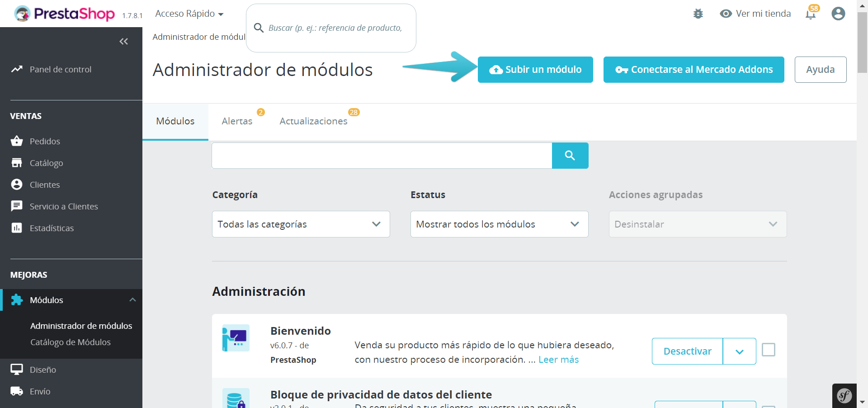Click the Bloque de privacidad module thumbnail

point(236,398)
